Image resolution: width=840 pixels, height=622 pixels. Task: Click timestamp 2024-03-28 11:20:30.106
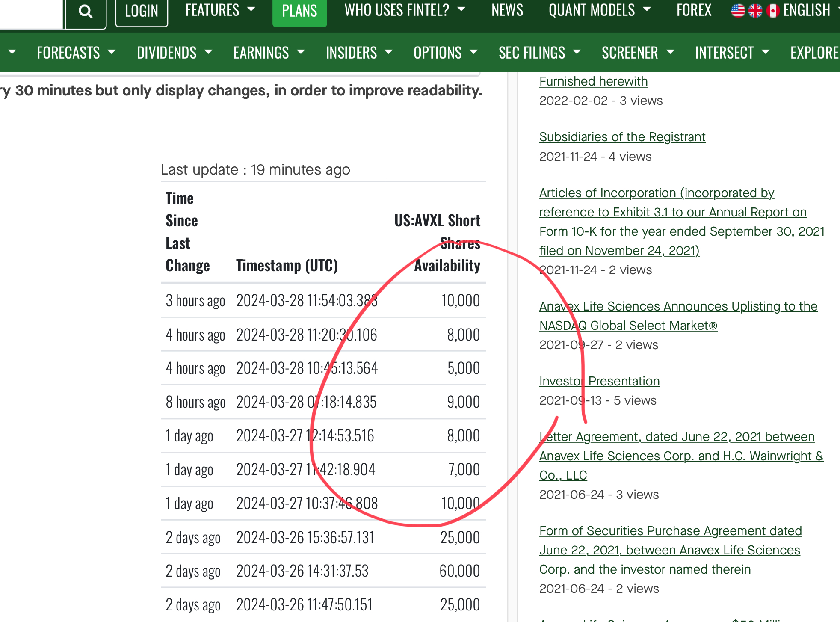tap(306, 335)
